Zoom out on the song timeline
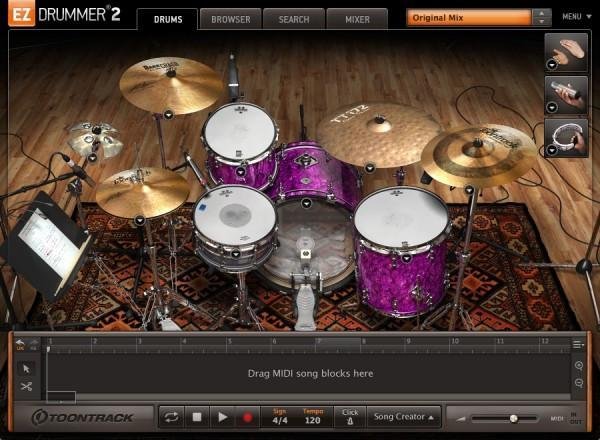Viewport: 600px width, 440px height. click(x=579, y=384)
